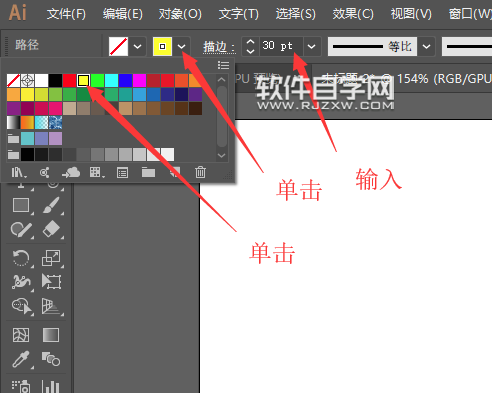Select the Eyedropper tool

click(x=21, y=359)
